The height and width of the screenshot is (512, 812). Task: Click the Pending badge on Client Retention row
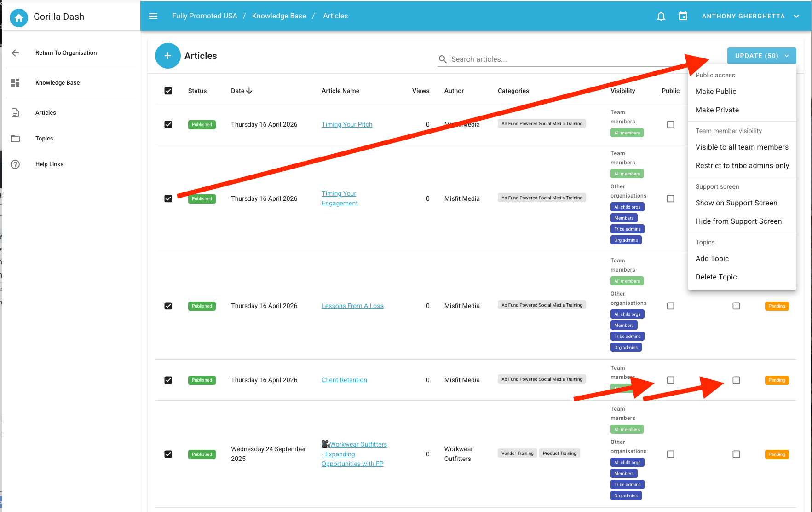pyautogui.click(x=777, y=380)
